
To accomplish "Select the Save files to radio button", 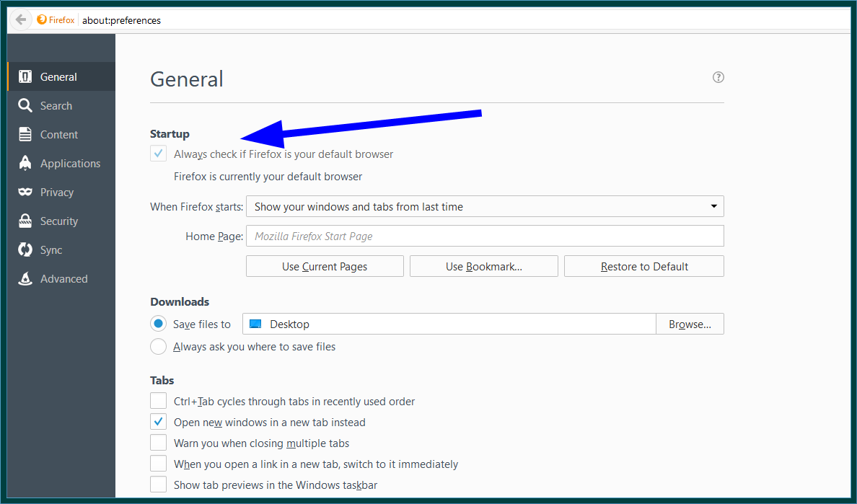I will click(159, 324).
